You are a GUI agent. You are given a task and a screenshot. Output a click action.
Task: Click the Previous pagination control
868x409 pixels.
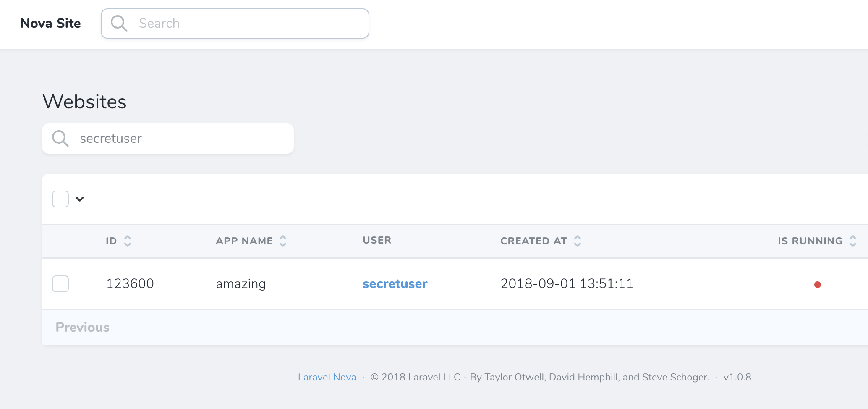pos(82,327)
